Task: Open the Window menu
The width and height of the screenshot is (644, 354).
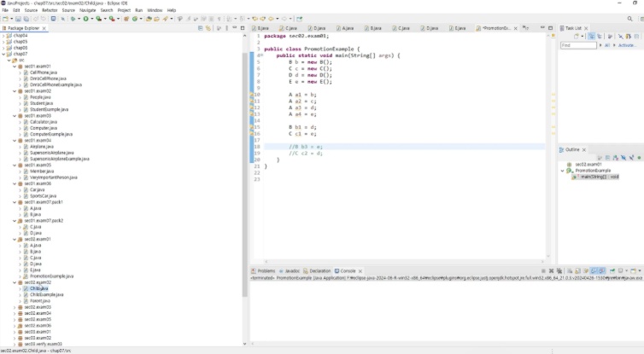Action: click(155, 10)
